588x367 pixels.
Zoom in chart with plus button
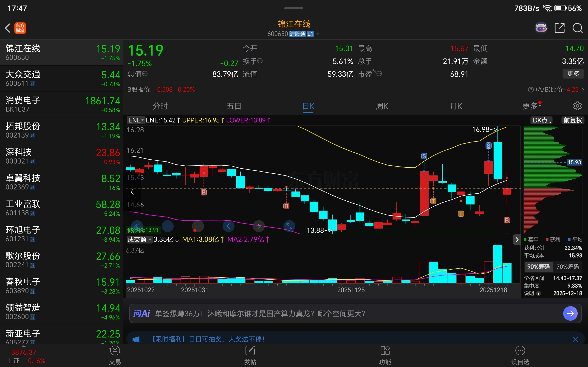198,226
